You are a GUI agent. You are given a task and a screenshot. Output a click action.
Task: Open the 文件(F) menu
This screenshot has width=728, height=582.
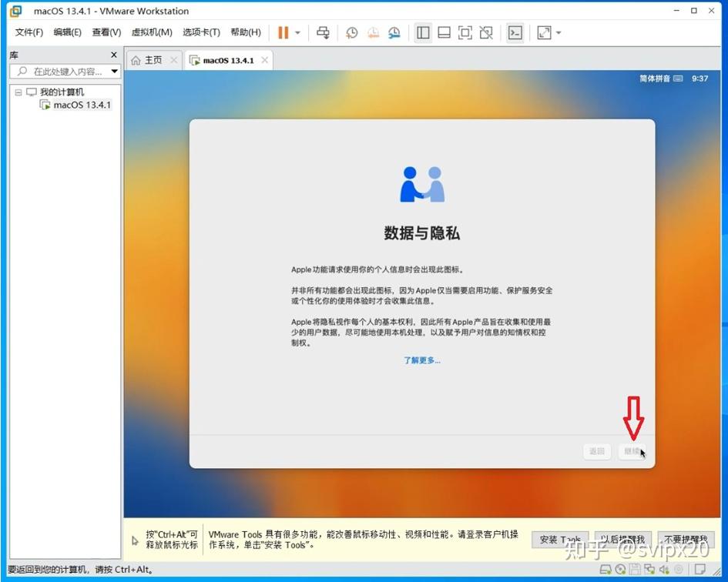tap(29, 32)
